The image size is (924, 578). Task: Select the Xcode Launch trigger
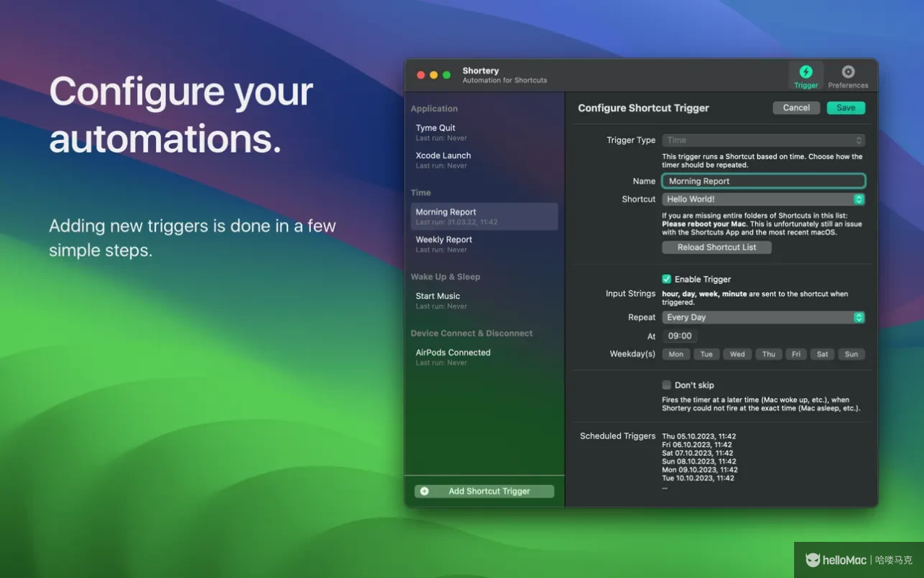(484, 160)
